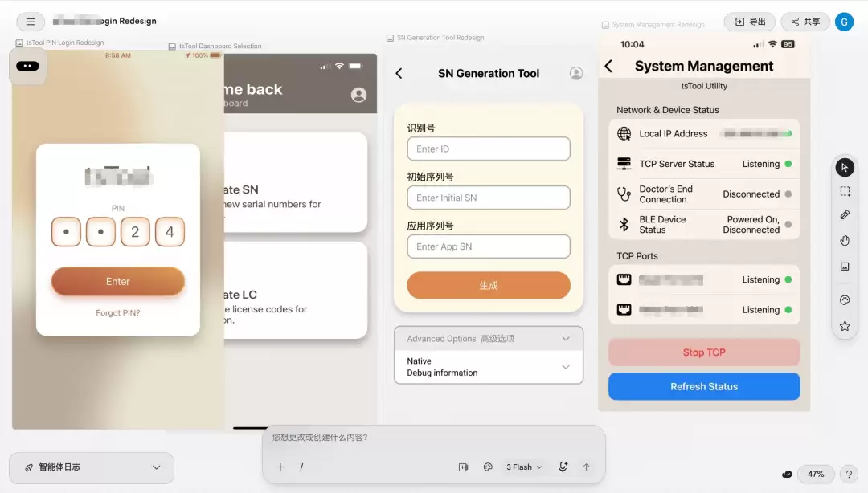Viewport: 868px width, 493px height.
Task: Click the 'Network & Device Status' heading
Action: [x=668, y=110]
